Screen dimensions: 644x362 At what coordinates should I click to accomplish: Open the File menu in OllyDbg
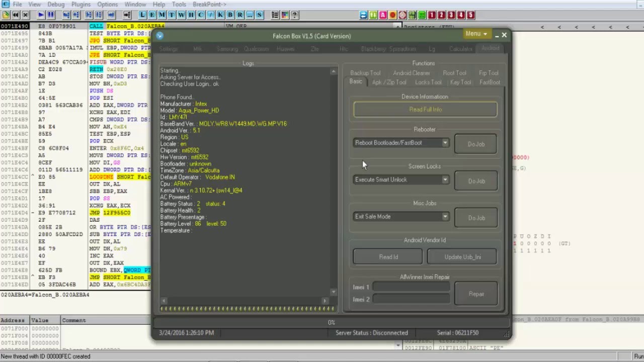(x=18, y=4)
